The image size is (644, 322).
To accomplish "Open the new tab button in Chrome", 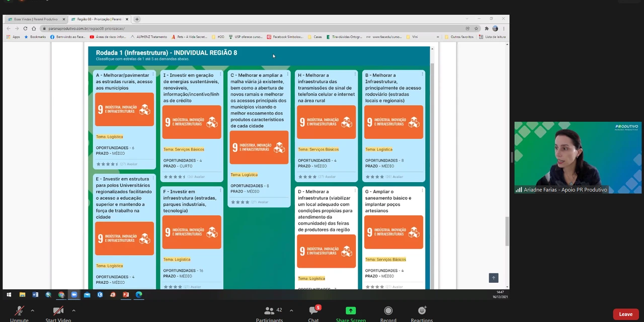I will (137, 19).
